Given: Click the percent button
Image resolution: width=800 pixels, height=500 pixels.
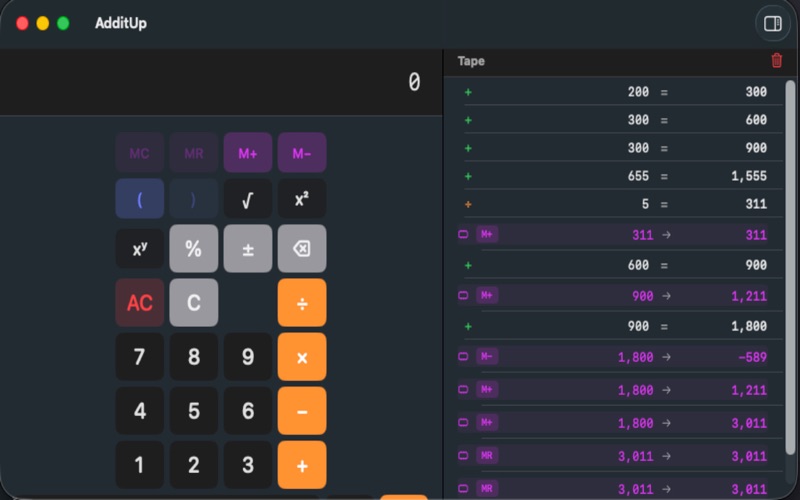Looking at the screenshot, I should [194, 248].
